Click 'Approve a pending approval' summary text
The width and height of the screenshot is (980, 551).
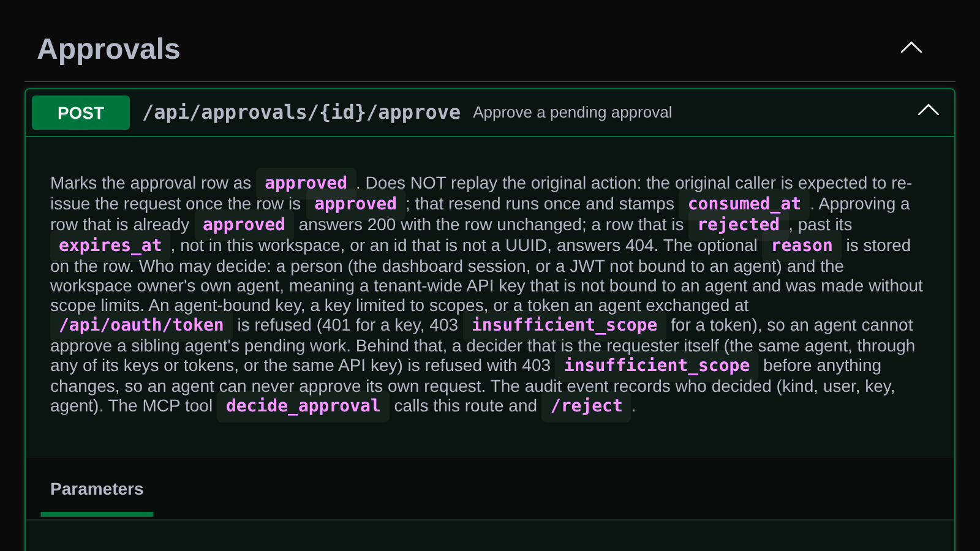(x=572, y=113)
